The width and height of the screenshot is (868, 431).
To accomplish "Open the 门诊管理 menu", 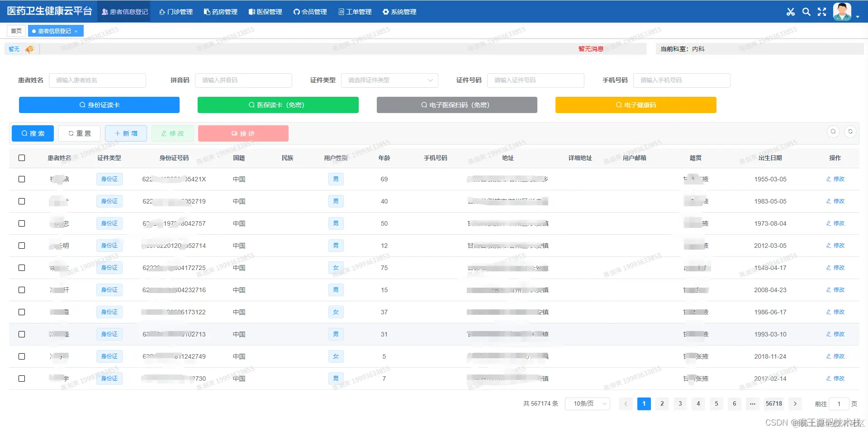I will (176, 12).
